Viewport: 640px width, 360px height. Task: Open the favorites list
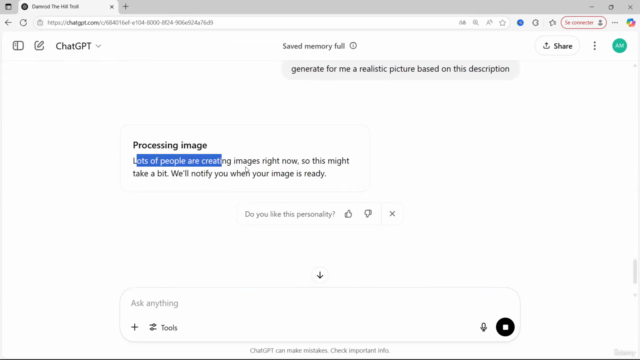click(552, 23)
